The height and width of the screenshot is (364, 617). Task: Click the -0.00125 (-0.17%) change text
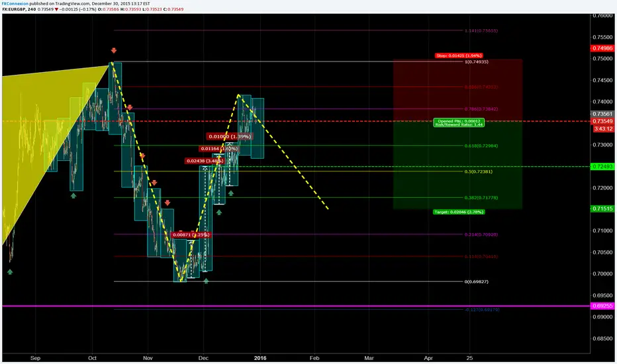point(78,9)
